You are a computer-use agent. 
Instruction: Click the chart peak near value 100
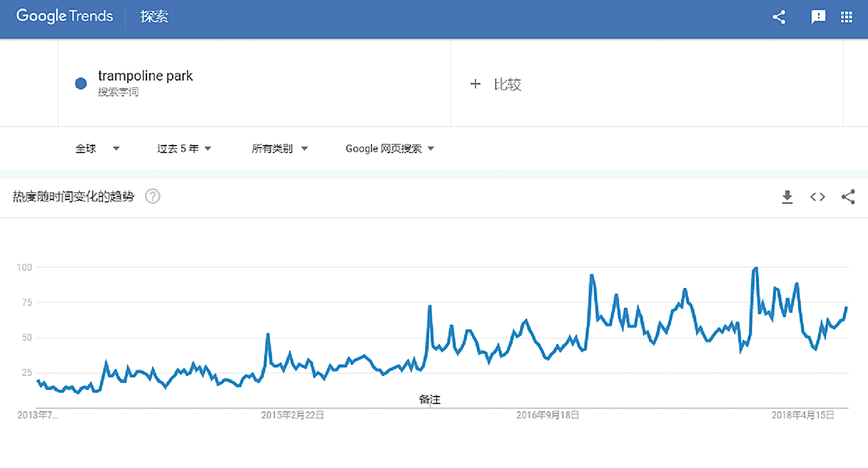pyautogui.click(x=755, y=269)
